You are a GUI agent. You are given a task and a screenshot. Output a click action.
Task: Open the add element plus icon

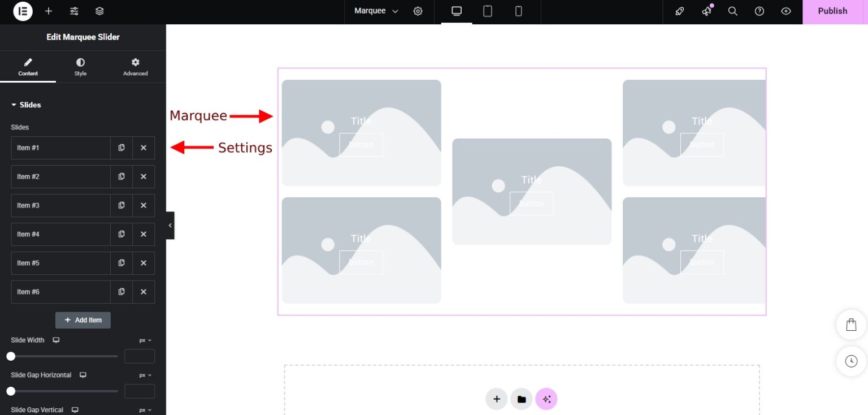pos(49,11)
